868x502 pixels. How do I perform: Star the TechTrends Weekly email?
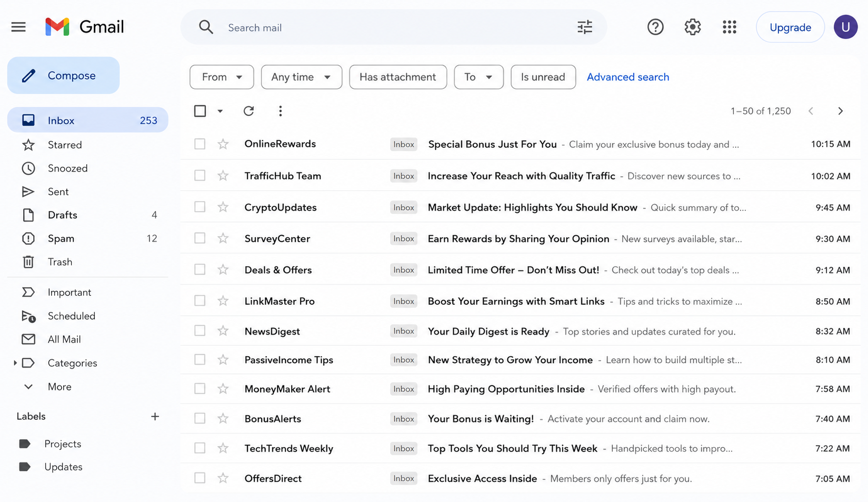pyautogui.click(x=223, y=448)
